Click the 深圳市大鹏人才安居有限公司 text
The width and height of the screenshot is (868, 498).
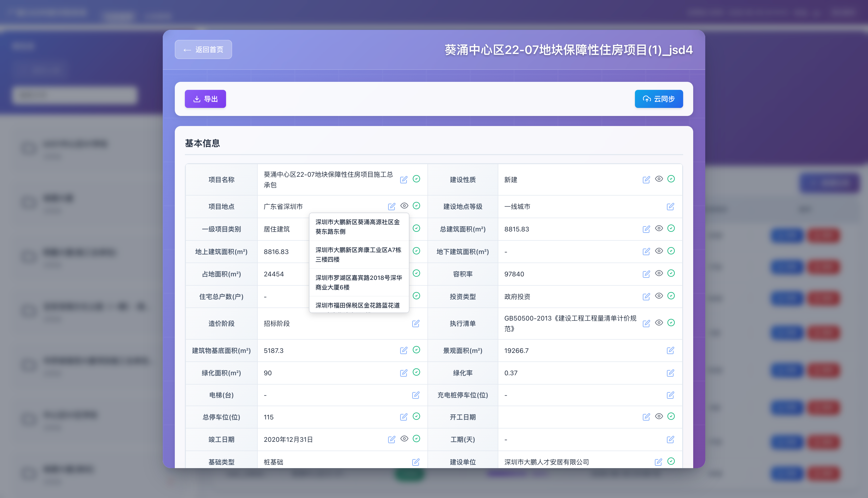tap(546, 462)
